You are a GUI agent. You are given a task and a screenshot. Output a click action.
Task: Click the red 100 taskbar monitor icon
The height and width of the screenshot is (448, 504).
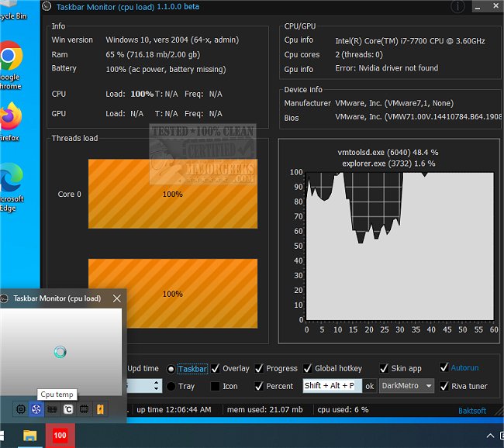(60, 435)
